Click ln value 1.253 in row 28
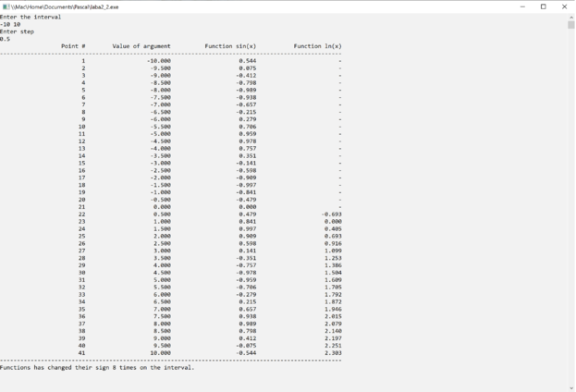Screen dimensions: 576x392 (333, 258)
